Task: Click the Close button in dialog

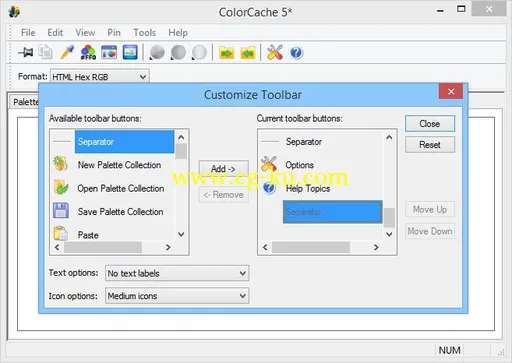Action: tap(430, 124)
